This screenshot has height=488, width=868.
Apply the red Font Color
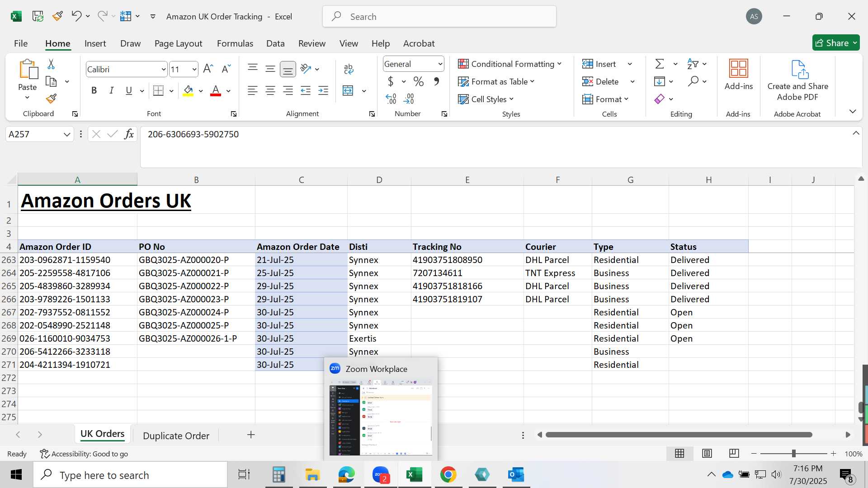[216, 91]
